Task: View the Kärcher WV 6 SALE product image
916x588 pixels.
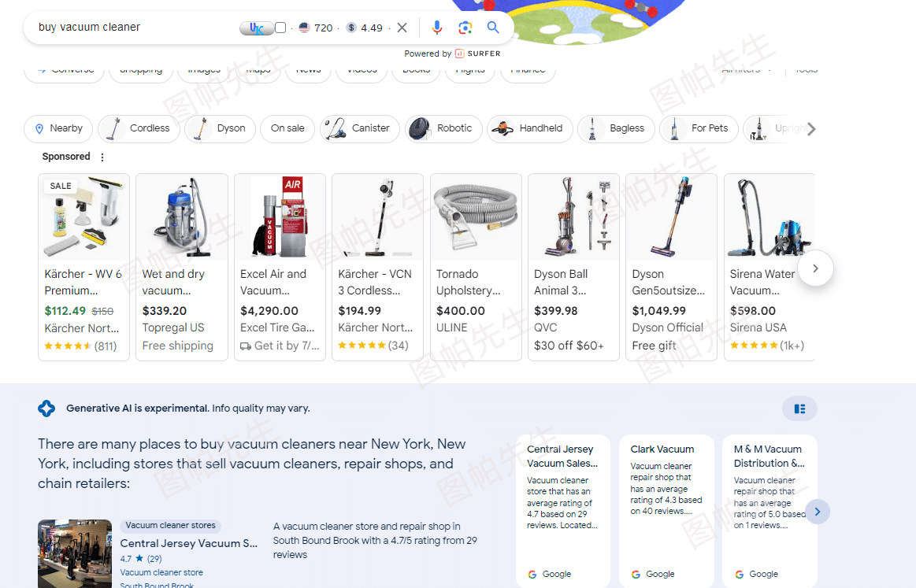Action: 83,217
